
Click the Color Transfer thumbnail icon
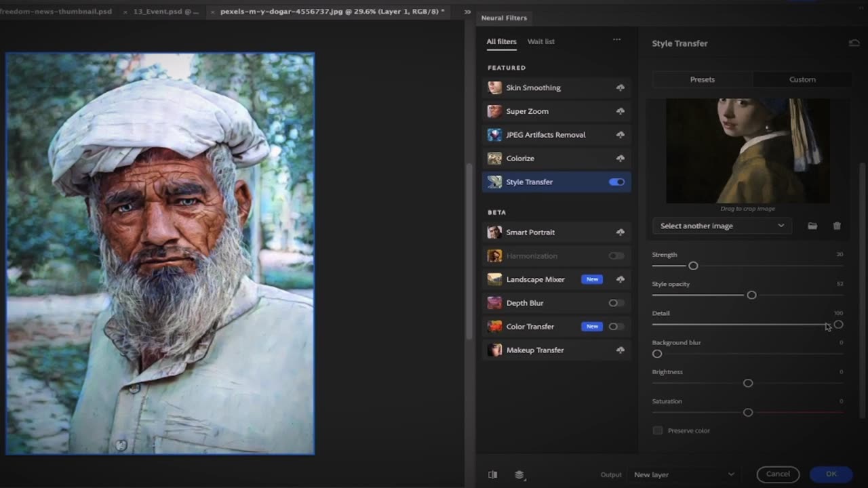pyautogui.click(x=495, y=327)
